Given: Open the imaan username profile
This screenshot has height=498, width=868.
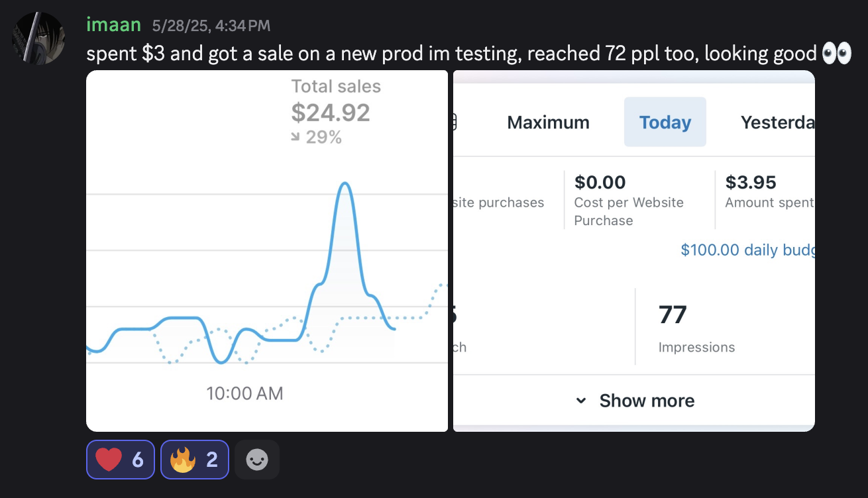Looking at the screenshot, I should 113,25.
